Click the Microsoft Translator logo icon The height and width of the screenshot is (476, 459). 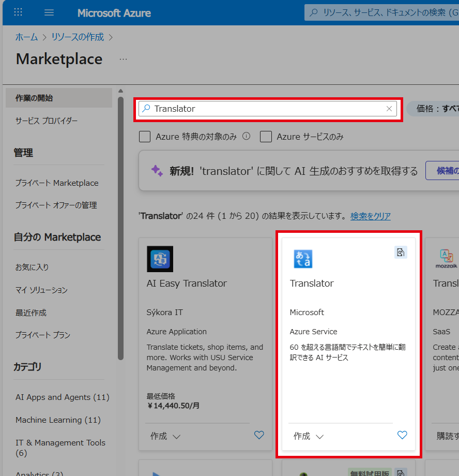coord(303,259)
